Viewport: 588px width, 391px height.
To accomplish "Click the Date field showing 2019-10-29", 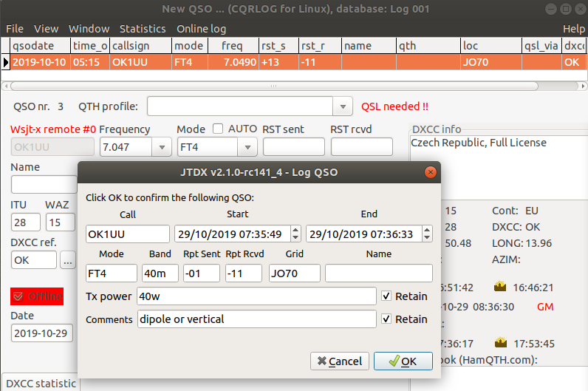I will coord(42,333).
